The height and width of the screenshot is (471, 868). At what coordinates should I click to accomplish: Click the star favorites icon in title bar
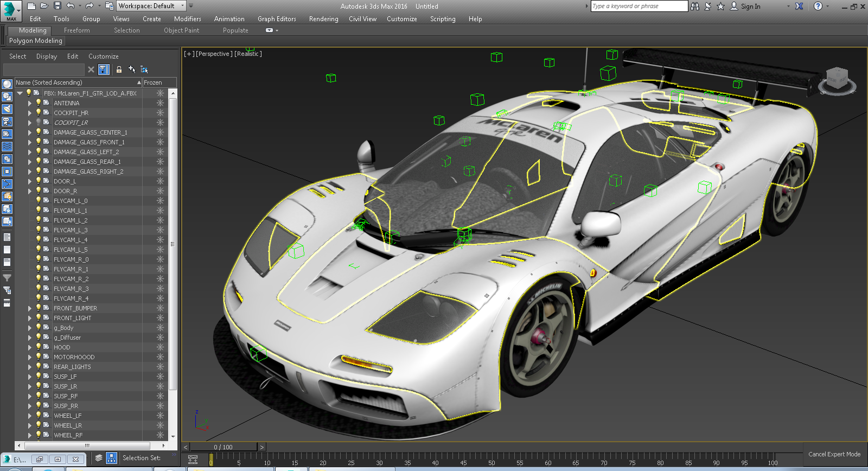(720, 6)
